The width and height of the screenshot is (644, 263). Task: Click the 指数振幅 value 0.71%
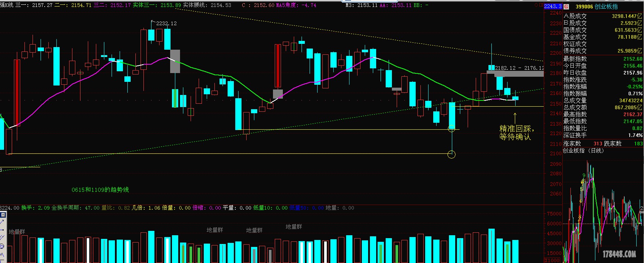636,94
